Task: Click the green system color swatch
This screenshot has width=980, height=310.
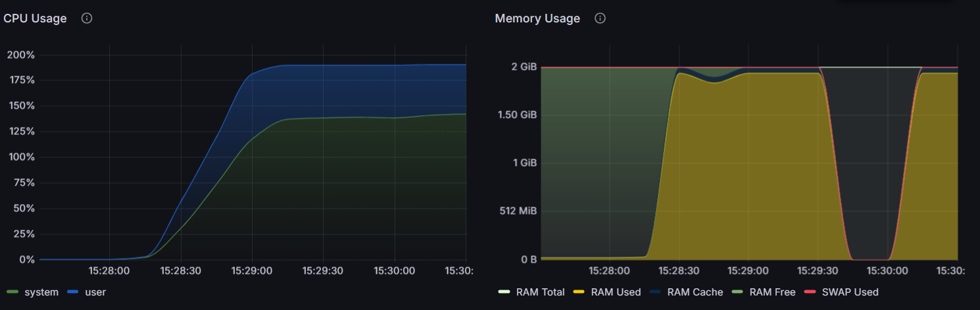Action: coord(12,292)
